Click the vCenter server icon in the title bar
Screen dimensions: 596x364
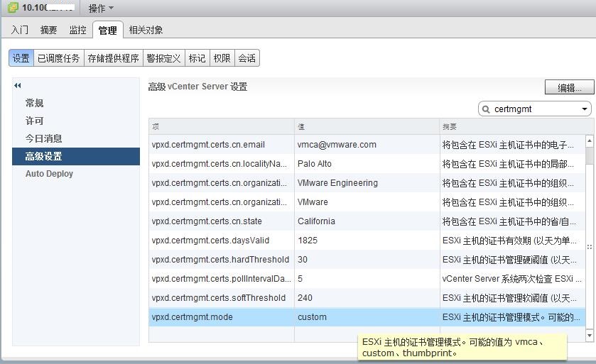(x=13, y=7)
